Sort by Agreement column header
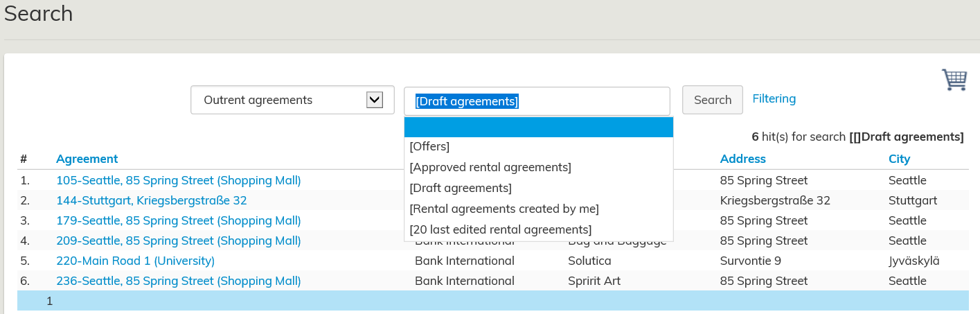This screenshot has width=980, height=314. (87, 159)
